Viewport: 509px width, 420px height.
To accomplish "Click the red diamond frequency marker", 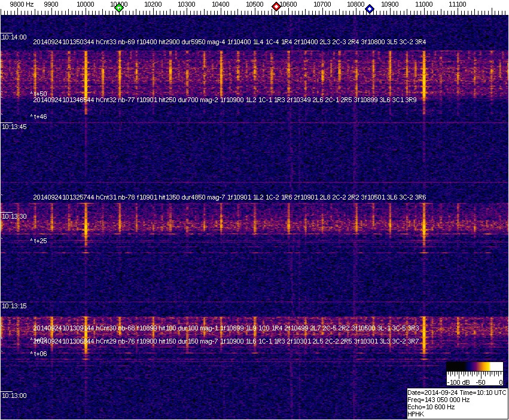I will click(x=276, y=7).
